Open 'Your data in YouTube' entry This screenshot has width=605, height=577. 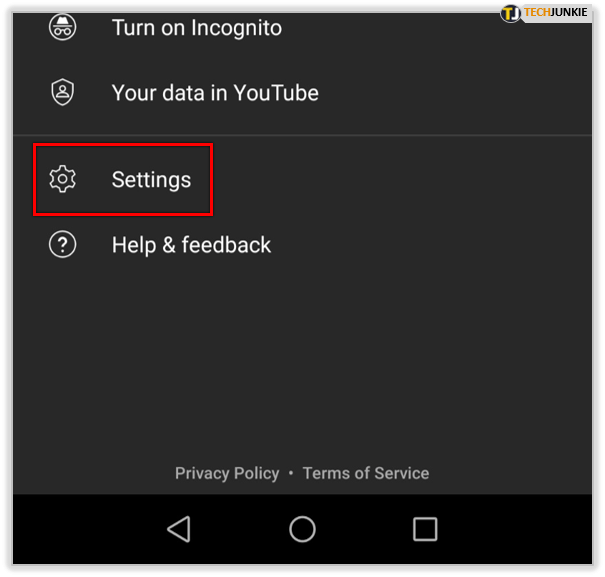302,93
